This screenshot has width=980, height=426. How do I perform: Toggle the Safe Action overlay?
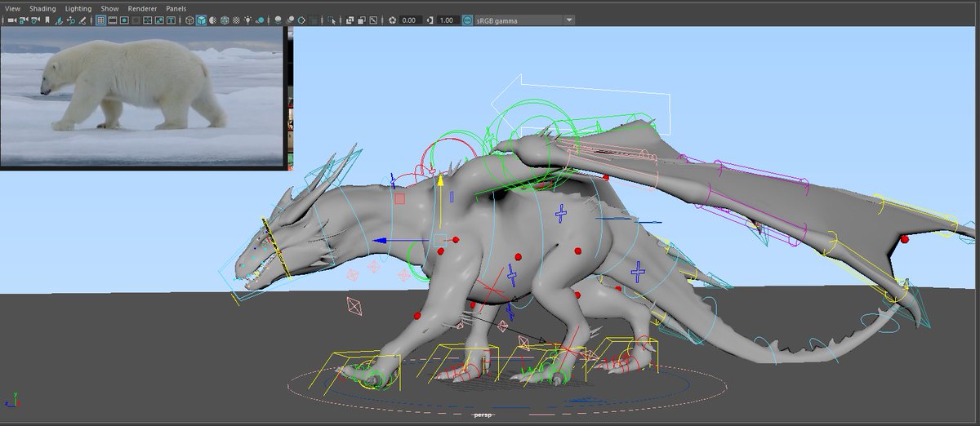(159, 20)
